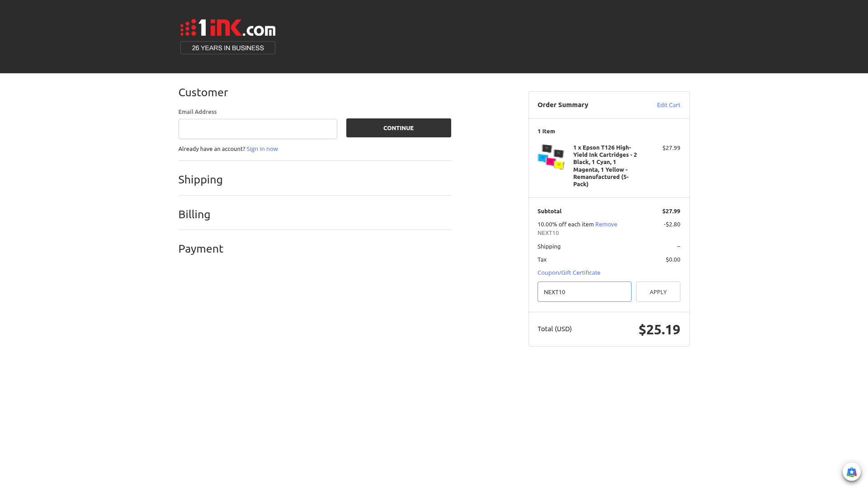Click the Billing section heading
Screen dimensions: 868x488
click(194, 215)
